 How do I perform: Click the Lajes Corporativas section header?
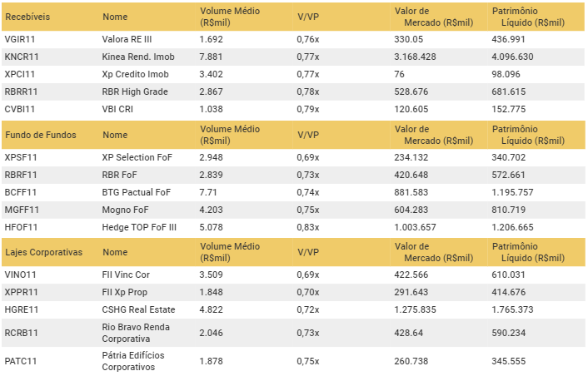43,252
